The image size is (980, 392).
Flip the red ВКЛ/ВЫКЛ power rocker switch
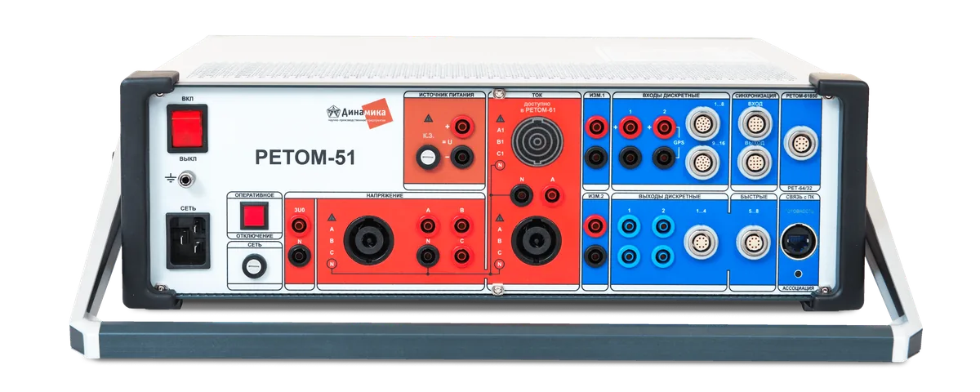coord(185,128)
